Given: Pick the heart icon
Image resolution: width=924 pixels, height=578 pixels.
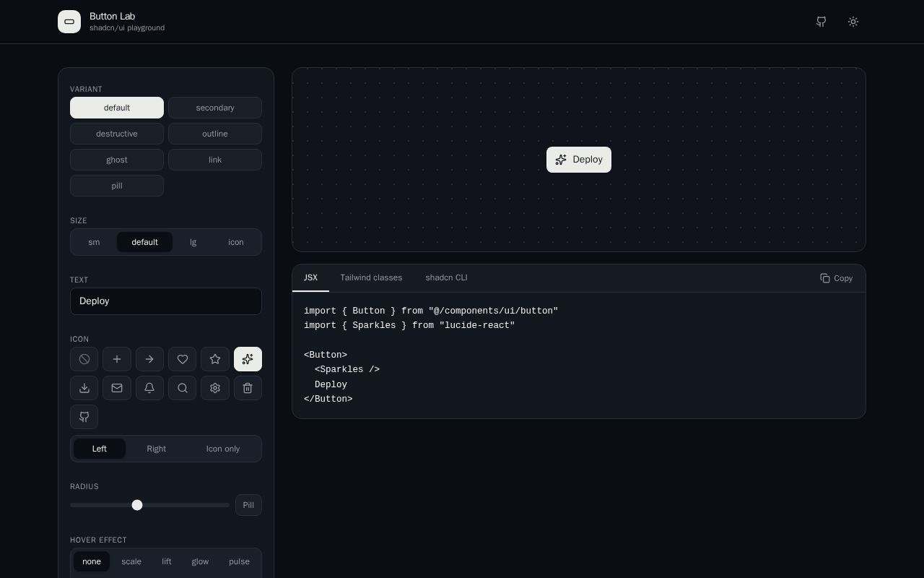Looking at the screenshot, I should click(183, 359).
